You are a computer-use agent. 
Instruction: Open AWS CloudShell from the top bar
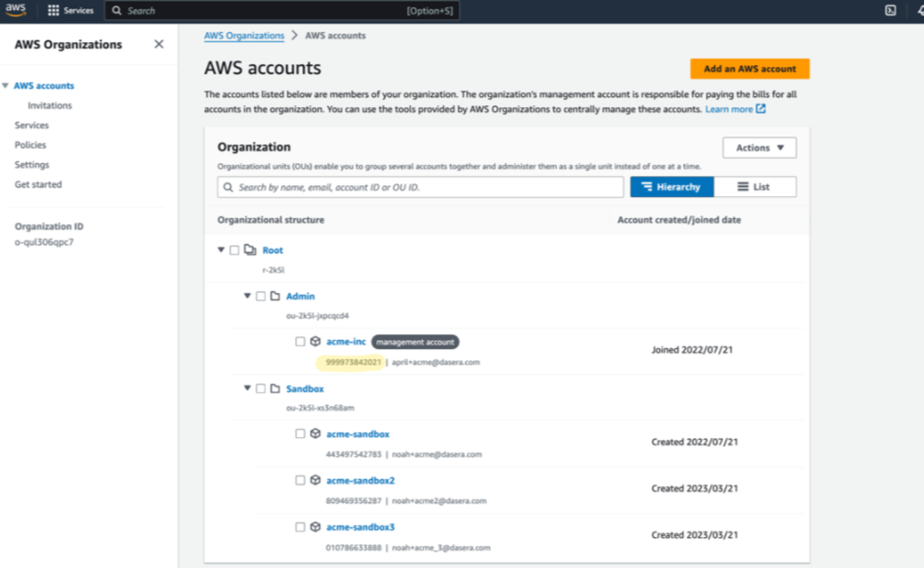(891, 10)
